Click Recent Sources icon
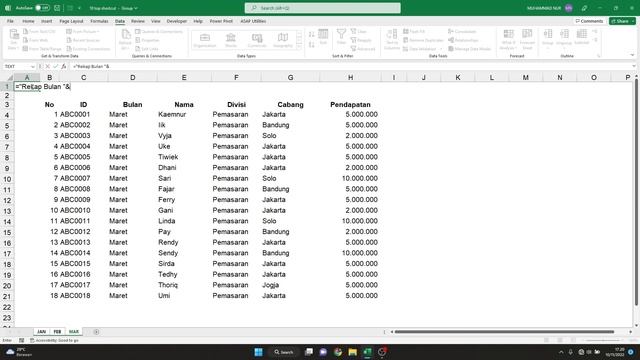 (69, 40)
